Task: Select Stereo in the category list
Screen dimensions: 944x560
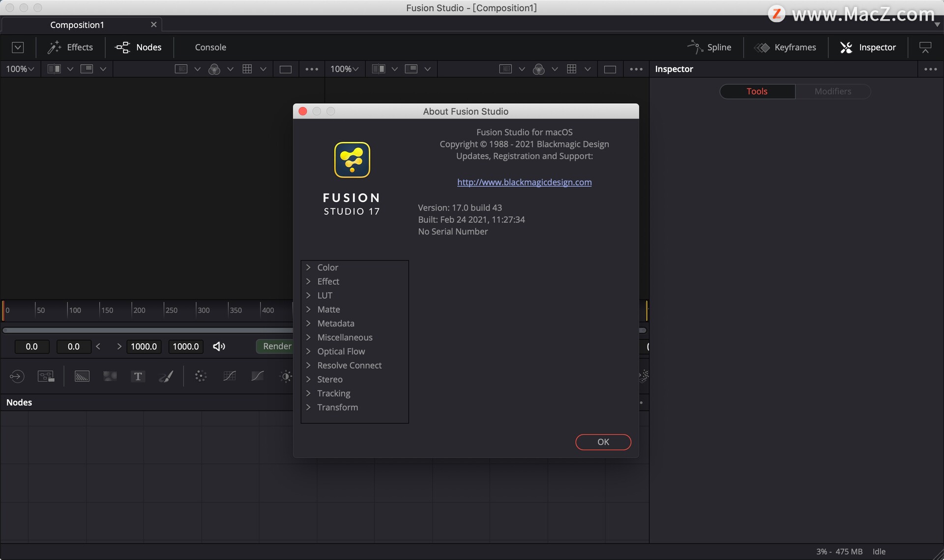Action: (x=329, y=380)
